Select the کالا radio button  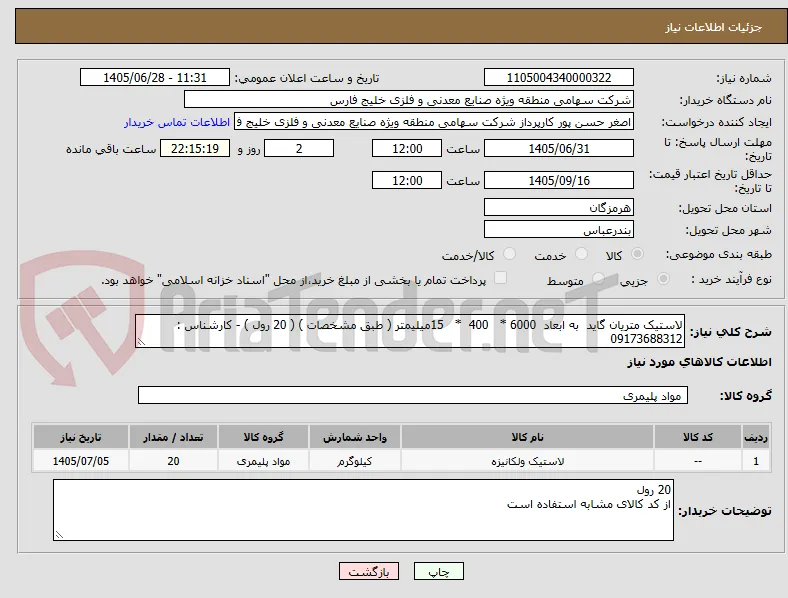click(637, 254)
